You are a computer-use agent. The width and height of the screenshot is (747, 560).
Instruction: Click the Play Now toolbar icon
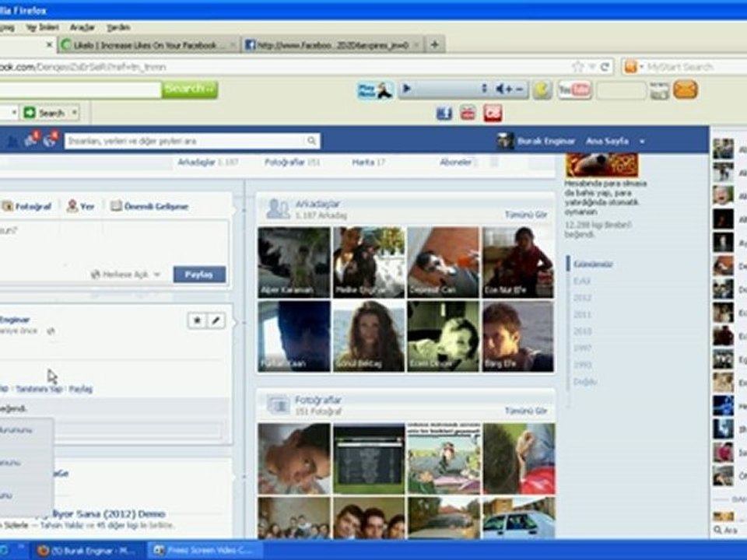click(x=375, y=89)
